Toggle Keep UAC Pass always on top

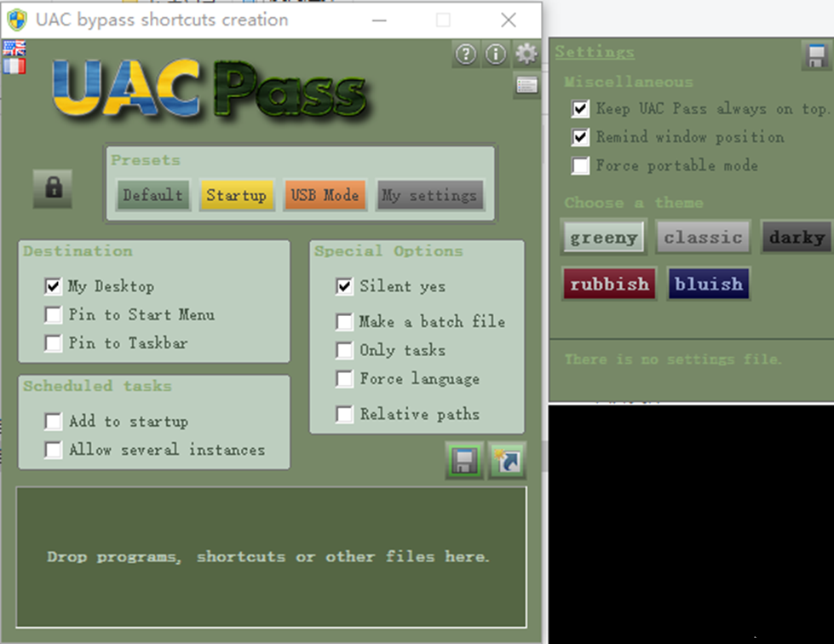point(580,109)
